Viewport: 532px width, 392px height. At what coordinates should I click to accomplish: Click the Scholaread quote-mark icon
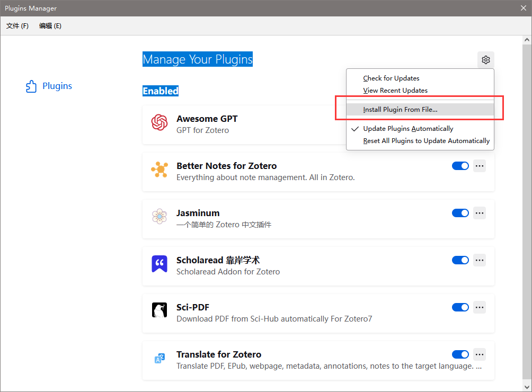(x=159, y=263)
